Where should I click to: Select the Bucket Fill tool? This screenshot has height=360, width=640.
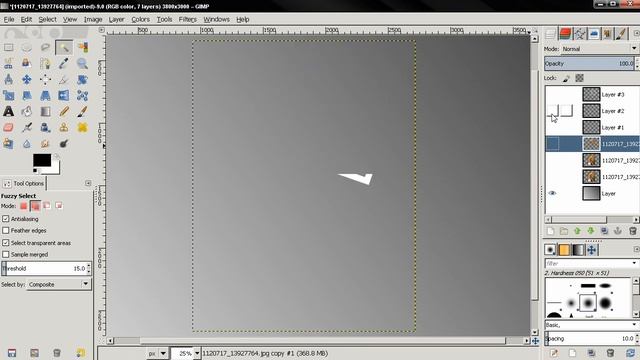(x=27, y=111)
